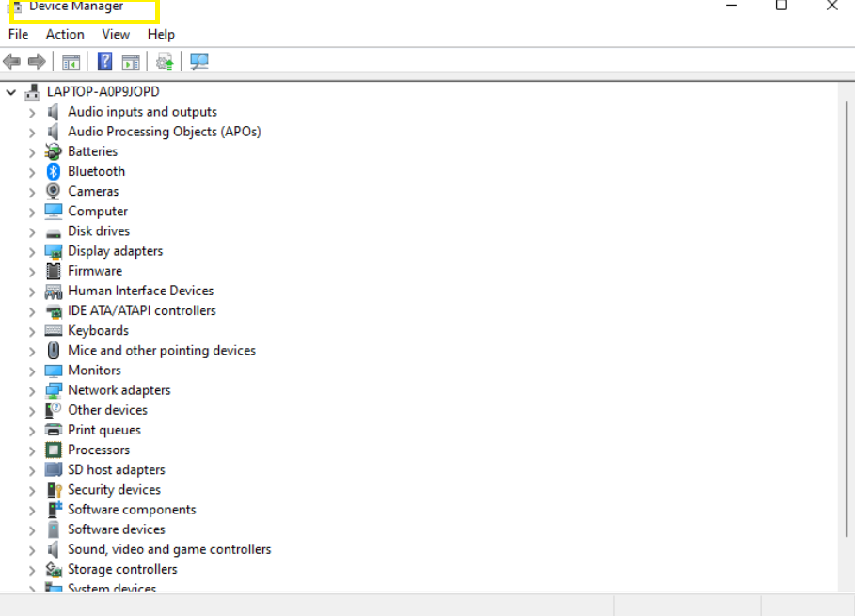Open the Action menu

[65, 35]
